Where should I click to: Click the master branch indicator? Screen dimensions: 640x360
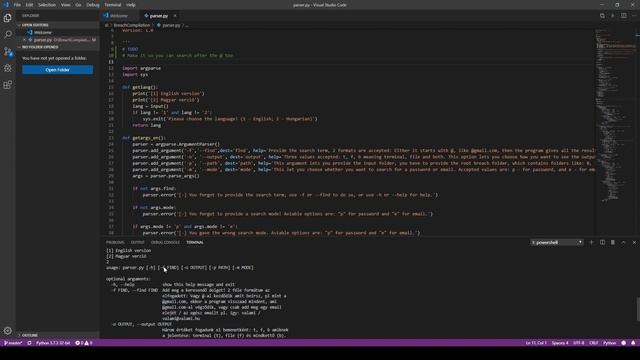(13, 343)
